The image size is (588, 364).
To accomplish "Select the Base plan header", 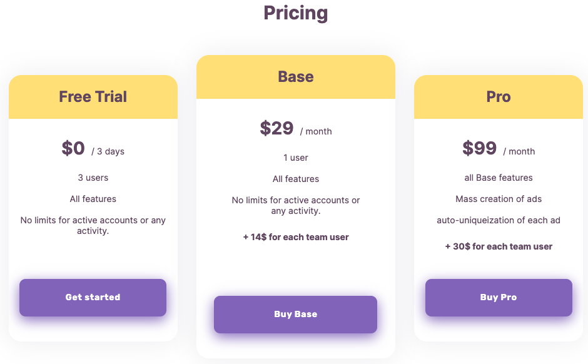I will click(296, 77).
